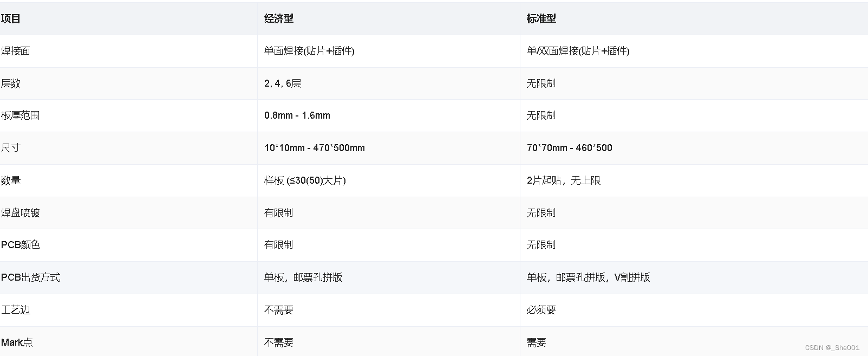
Task: Click the 样板 (≤30(50)大片) quantity cell
Action: coord(305,180)
